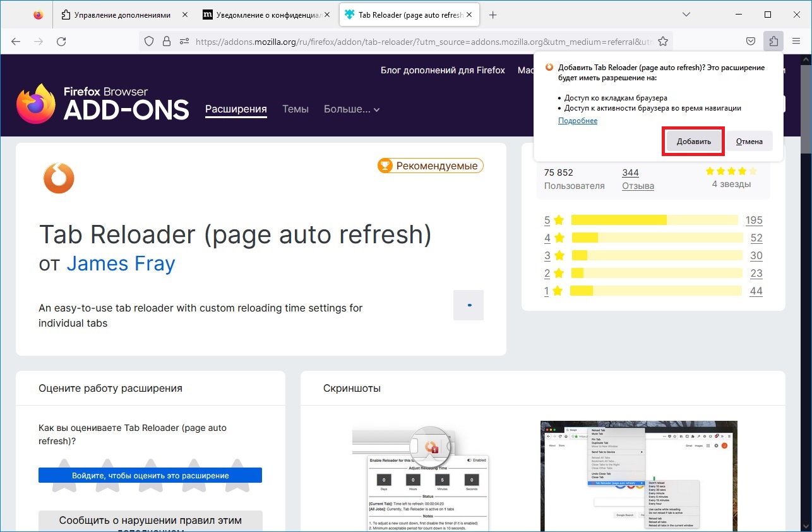Click the permissions icon in address bar
Image resolution: width=812 pixels, height=532 pixels.
184,42
